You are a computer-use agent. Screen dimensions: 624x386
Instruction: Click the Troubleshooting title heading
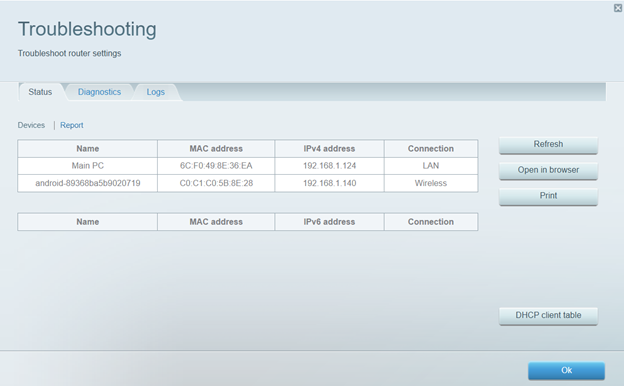pyautogui.click(x=87, y=29)
